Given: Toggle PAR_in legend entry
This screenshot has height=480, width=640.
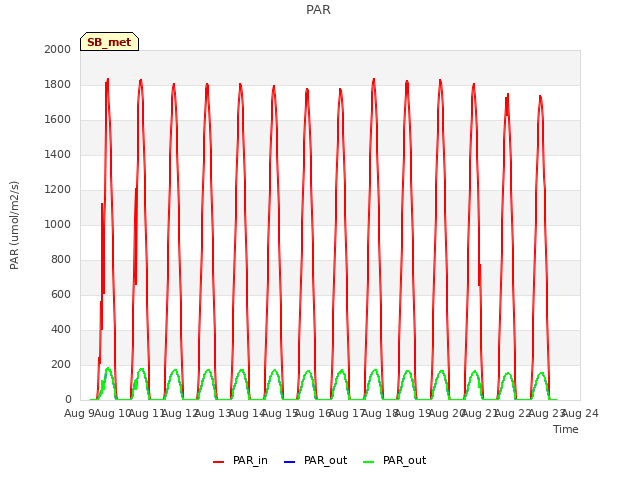Looking at the screenshot, I should 240,460.
